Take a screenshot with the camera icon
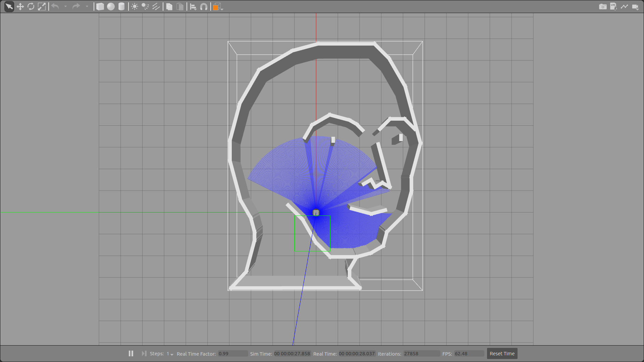Viewport: 644px width, 362px height. (x=603, y=7)
